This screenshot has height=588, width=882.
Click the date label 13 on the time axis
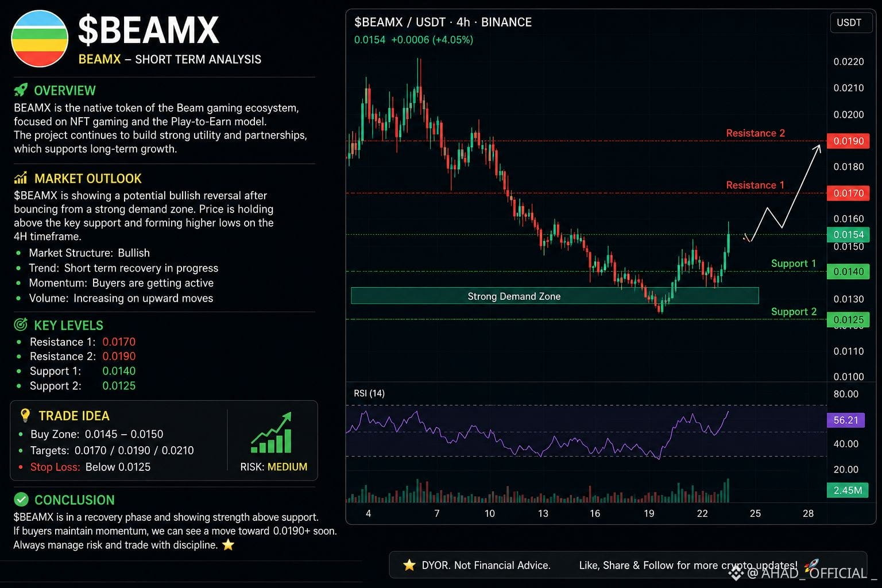coord(543,513)
